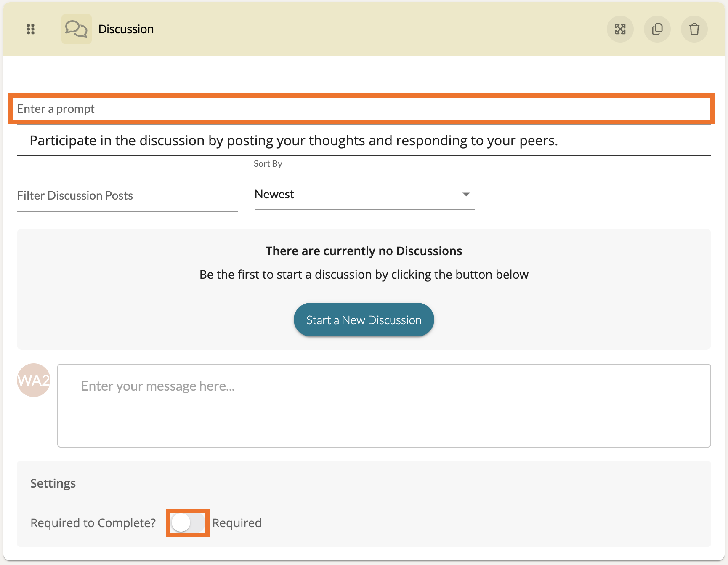Click into the Enter a prompt field
The image size is (728, 565).
click(x=361, y=109)
